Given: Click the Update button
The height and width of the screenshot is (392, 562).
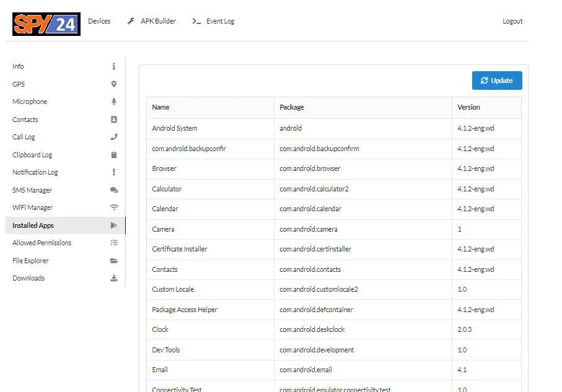Looking at the screenshot, I should pos(497,81).
